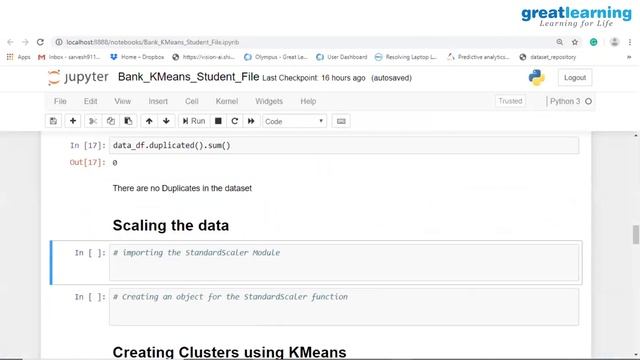Restart the kernel with the circular arrow icon
Viewport: 640px width, 360px height.
tap(235, 121)
